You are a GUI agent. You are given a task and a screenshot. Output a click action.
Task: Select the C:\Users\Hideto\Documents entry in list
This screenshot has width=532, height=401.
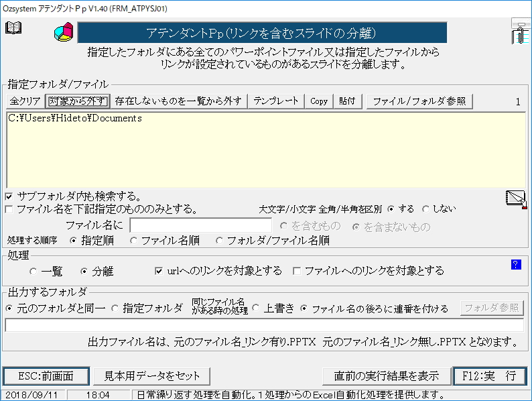click(x=75, y=119)
